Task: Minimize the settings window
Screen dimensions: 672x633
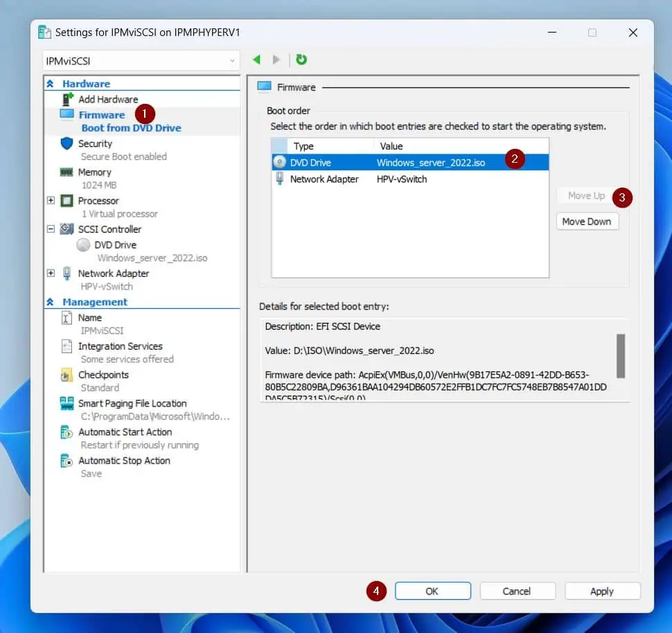Action: pos(552,33)
